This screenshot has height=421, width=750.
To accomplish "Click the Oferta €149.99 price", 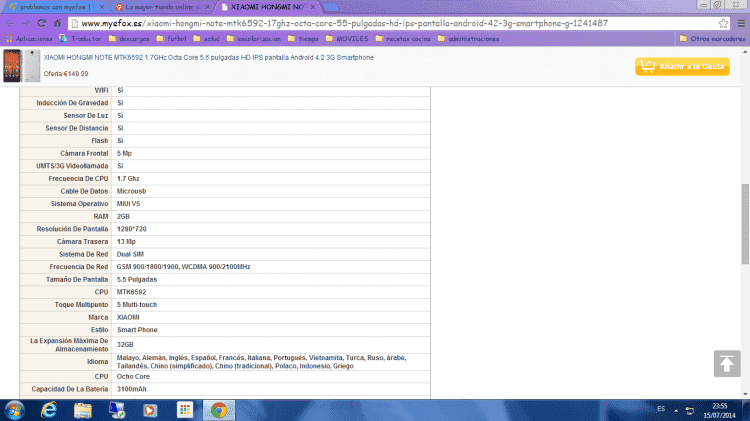I will [x=66, y=74].
